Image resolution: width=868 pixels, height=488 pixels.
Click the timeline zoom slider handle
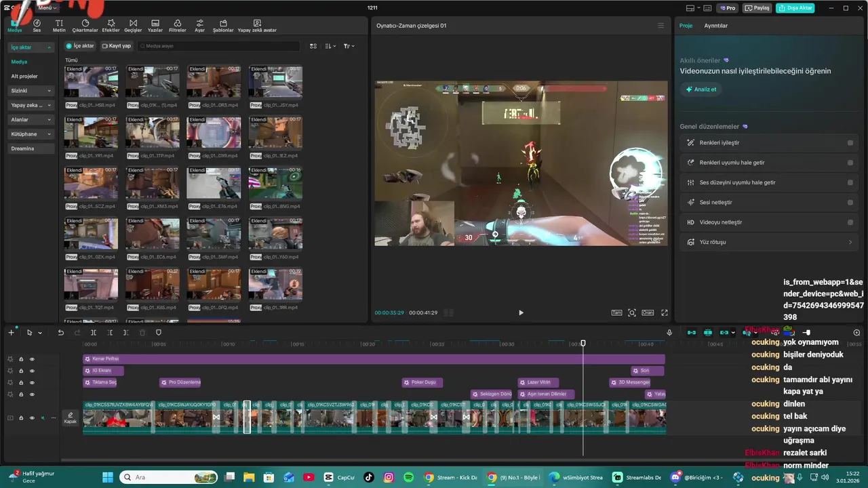click(806, 333)
